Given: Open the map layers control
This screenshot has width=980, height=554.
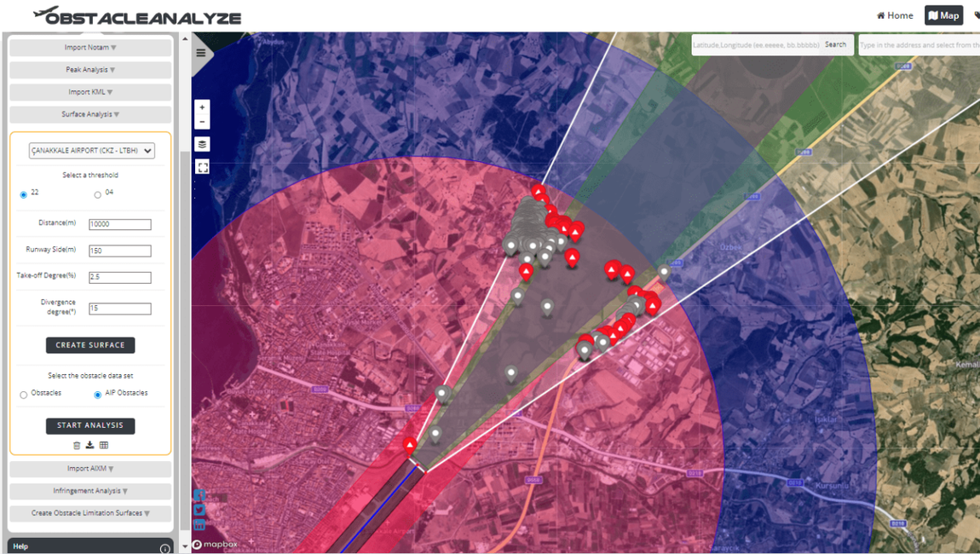Looking at the screenshot, I should 202,144.
